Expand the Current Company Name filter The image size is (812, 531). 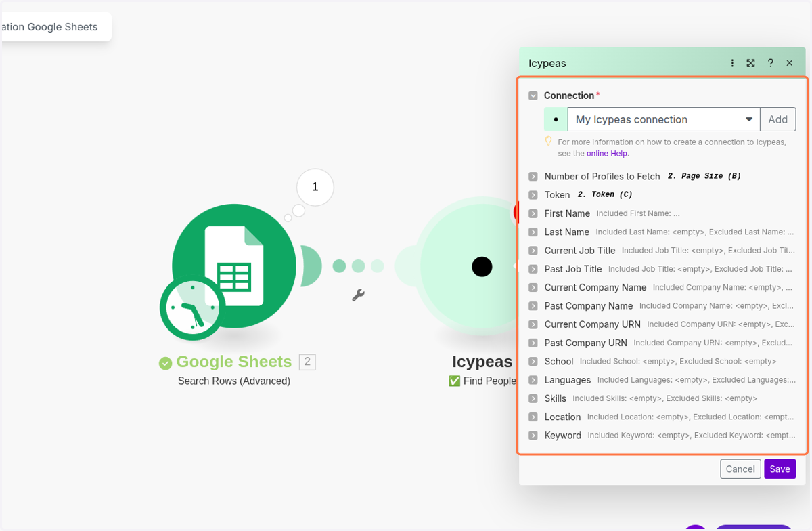pos(533,288)
